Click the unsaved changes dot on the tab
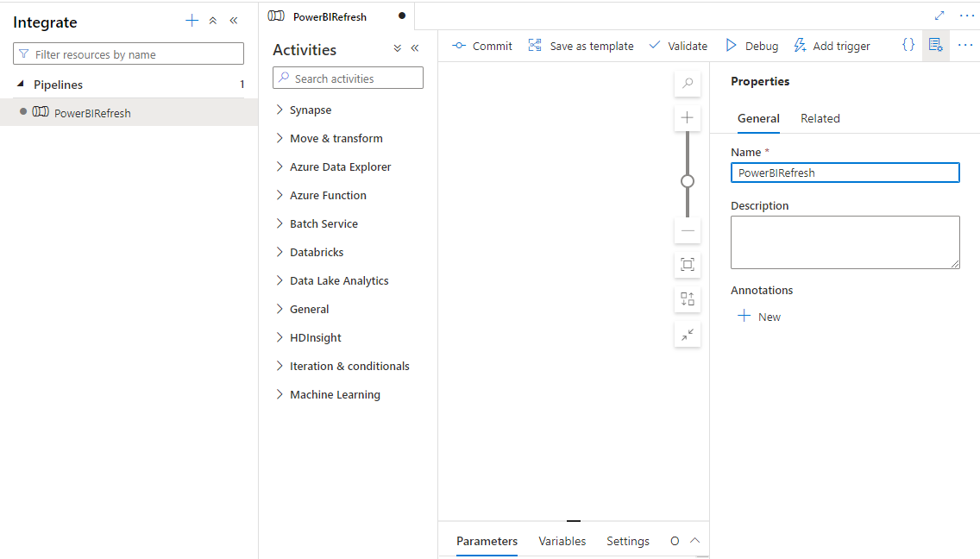 [x=402, y=16]
